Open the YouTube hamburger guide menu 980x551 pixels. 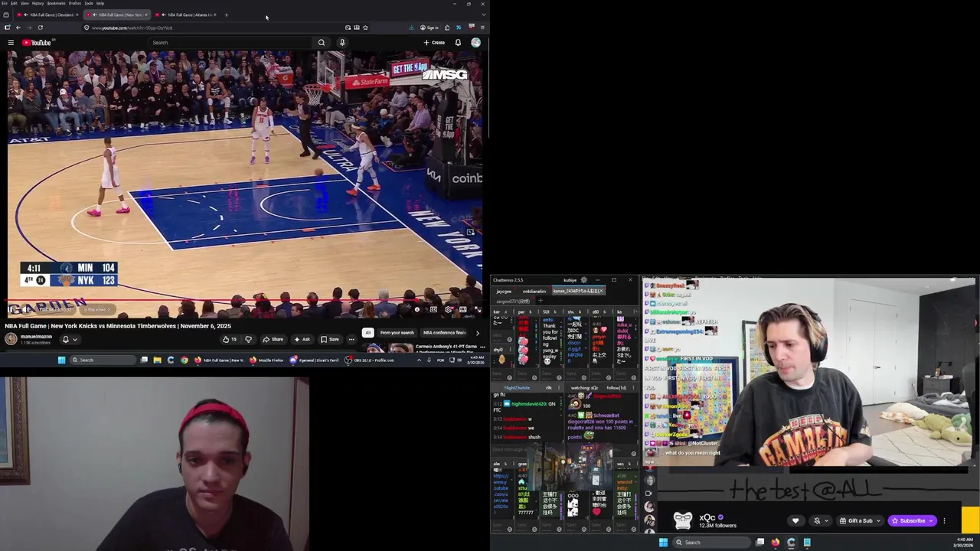point(11,43)
